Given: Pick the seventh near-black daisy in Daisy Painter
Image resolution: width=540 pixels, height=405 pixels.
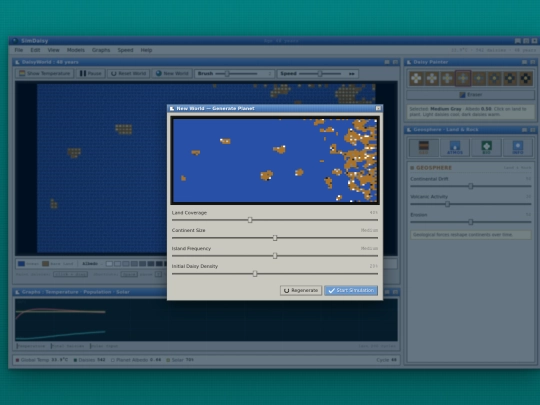Looking at the screenshot, I should pos(510,79).
